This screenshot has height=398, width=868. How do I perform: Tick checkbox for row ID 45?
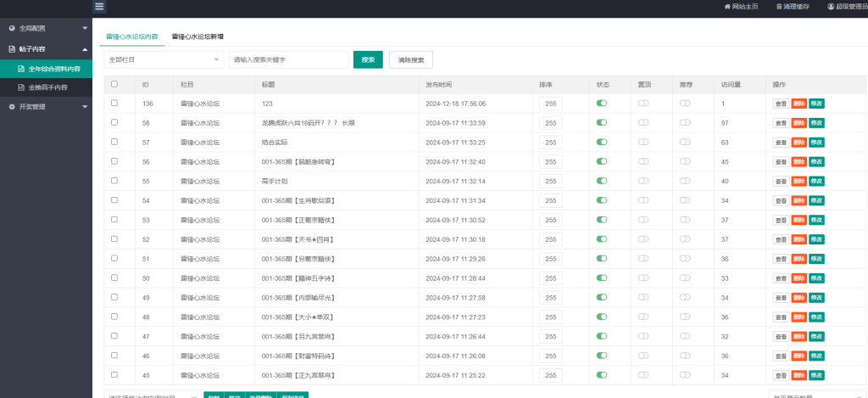click(x=114, y=375)
